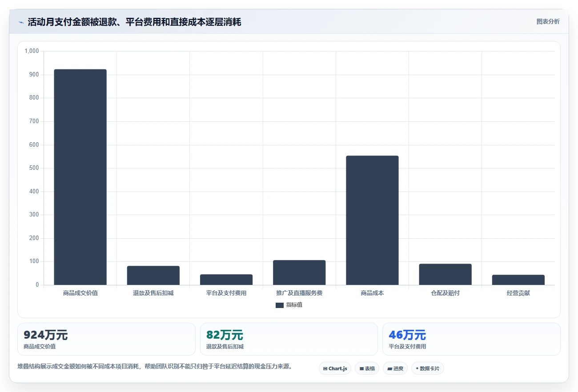This screenshot has height=392, width=578.
Task: Click the 500 y-axis value
Action: [x=35, y=168]
